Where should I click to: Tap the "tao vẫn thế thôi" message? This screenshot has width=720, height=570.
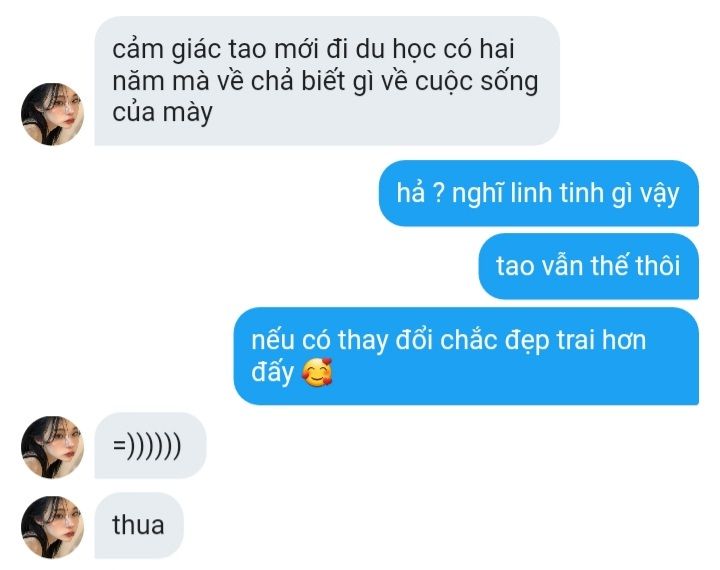point(589,266)
